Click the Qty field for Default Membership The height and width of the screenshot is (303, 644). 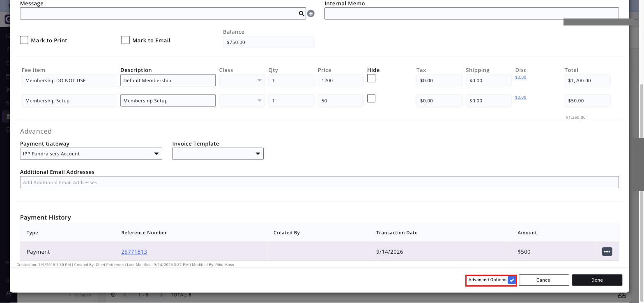pos(291,81)
